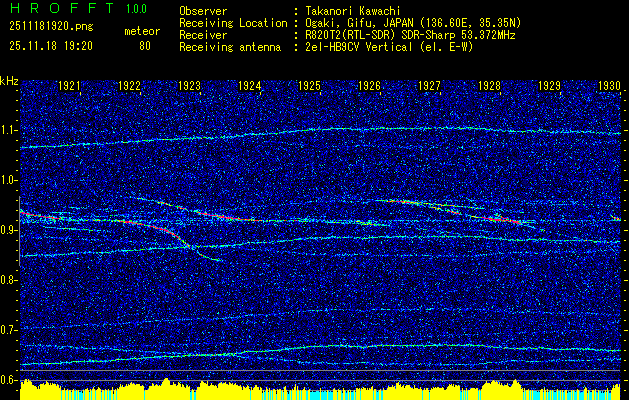
Task: Click the kHz axis unit label
Action: 9,81
